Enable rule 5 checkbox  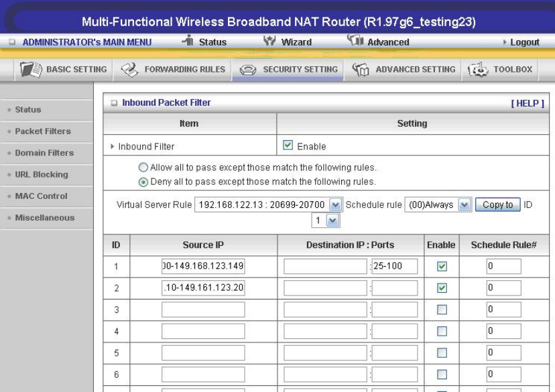point(442,352)
